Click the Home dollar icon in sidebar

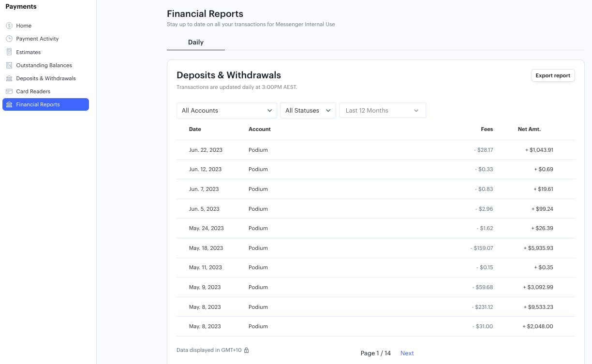(x=9, y=25)
